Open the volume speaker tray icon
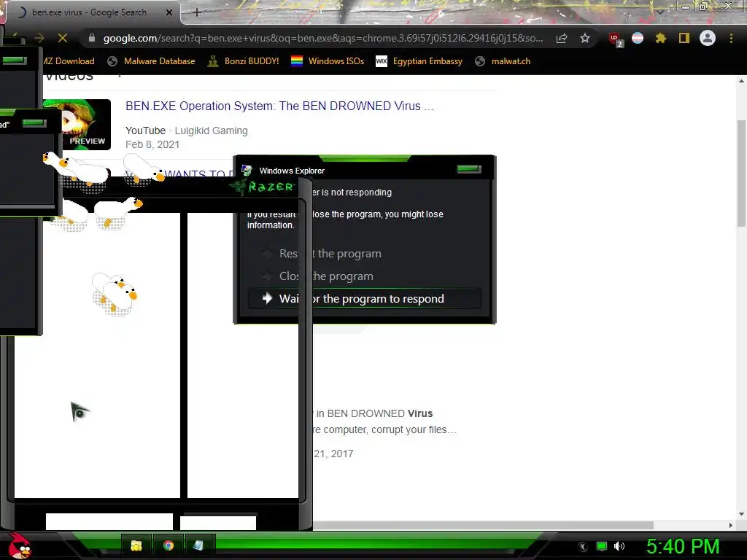This screenshot has height=560, width=747. click(x=619, y=546)
